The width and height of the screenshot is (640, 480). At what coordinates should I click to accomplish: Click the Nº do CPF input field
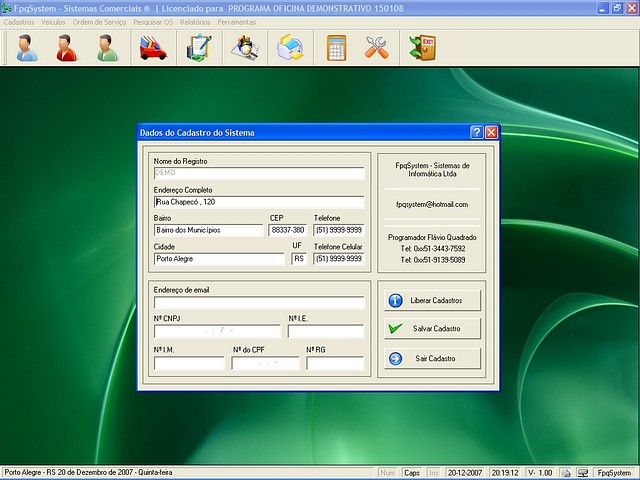click(x=265, y=363)
